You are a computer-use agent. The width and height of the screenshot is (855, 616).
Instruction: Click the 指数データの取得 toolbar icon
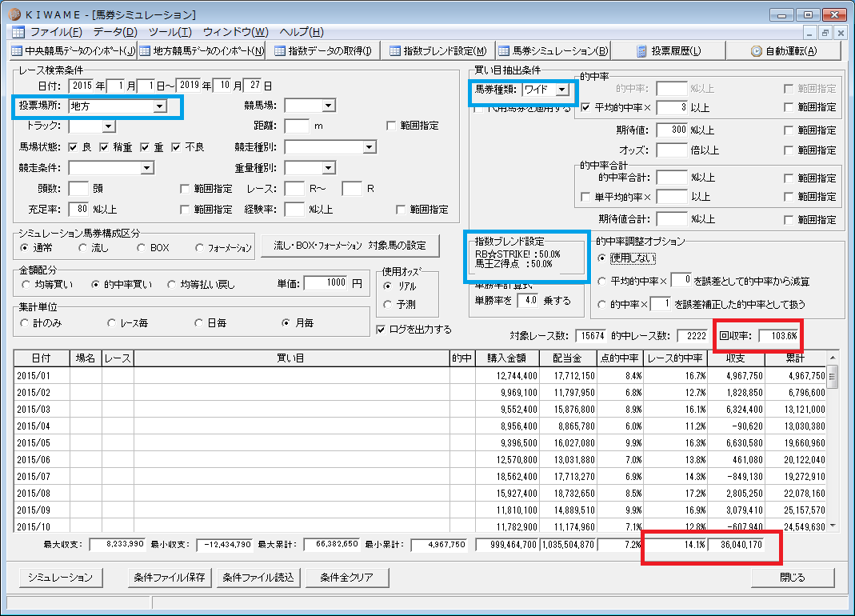coord(280,50)
